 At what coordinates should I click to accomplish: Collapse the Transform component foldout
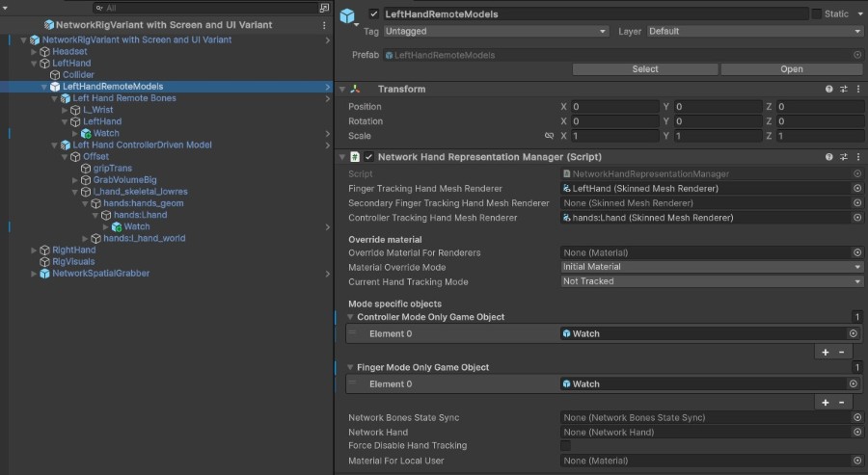342,89
